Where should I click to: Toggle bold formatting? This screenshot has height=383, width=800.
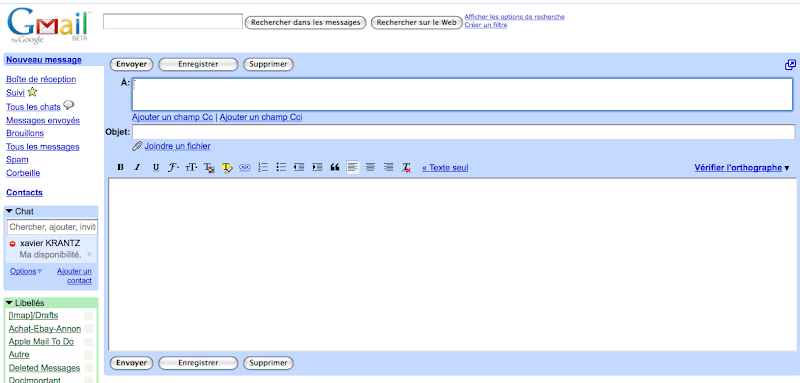pyautogui.click(x=120, y=167)
